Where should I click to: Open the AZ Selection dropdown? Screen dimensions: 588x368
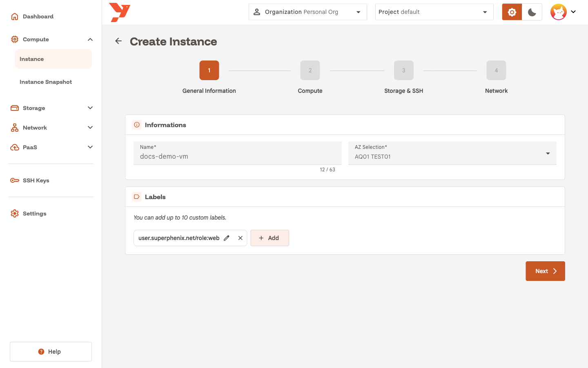coord(452,153)
